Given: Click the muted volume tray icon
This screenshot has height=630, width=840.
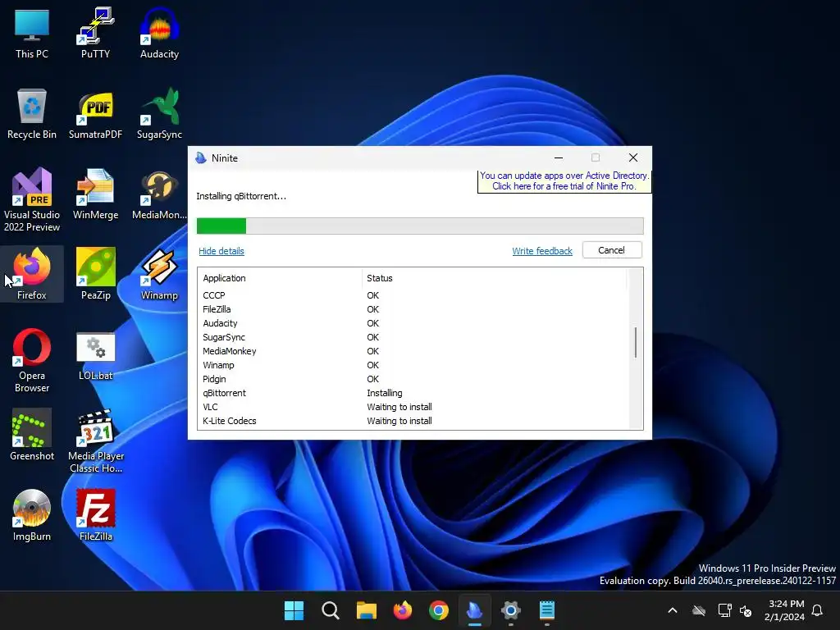Looking at the screenshot, I should [745, 610].
